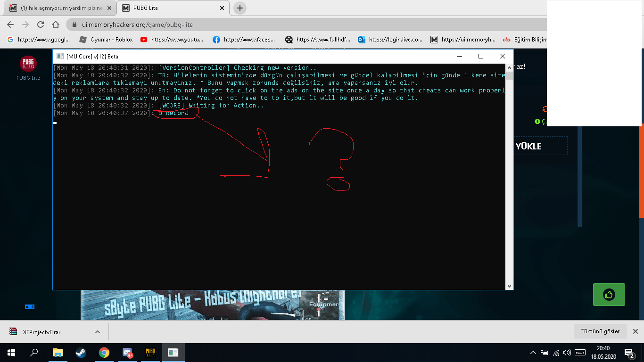Click '[WCORE] Waiting for Action..' console line

click(211, 106)
